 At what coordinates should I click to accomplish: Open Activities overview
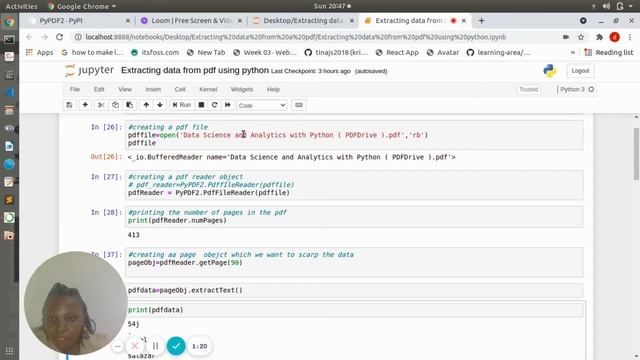click(22, 6)
